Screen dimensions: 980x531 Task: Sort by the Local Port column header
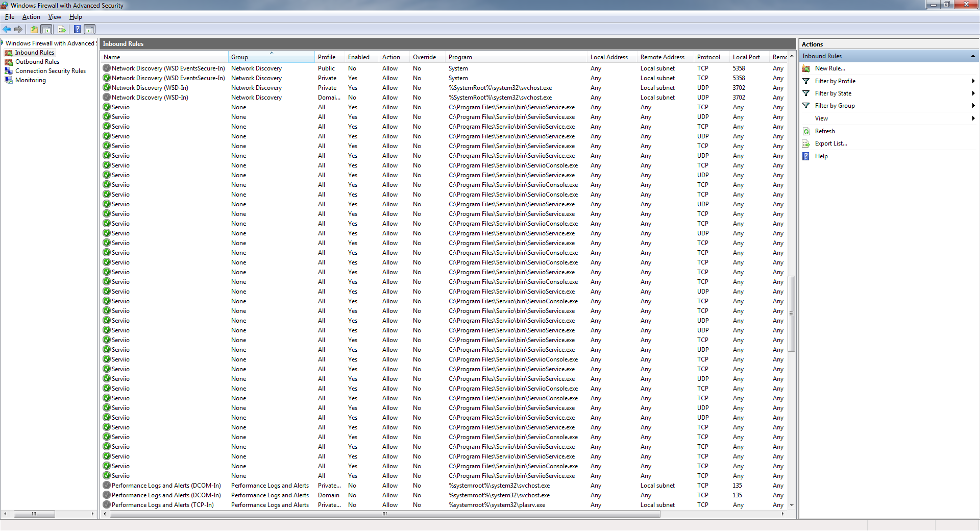[x=749, y=57]
